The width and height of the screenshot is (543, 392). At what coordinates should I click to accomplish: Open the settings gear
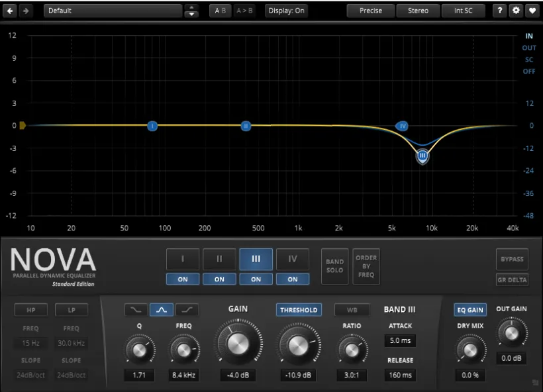(x=516, y=11)
